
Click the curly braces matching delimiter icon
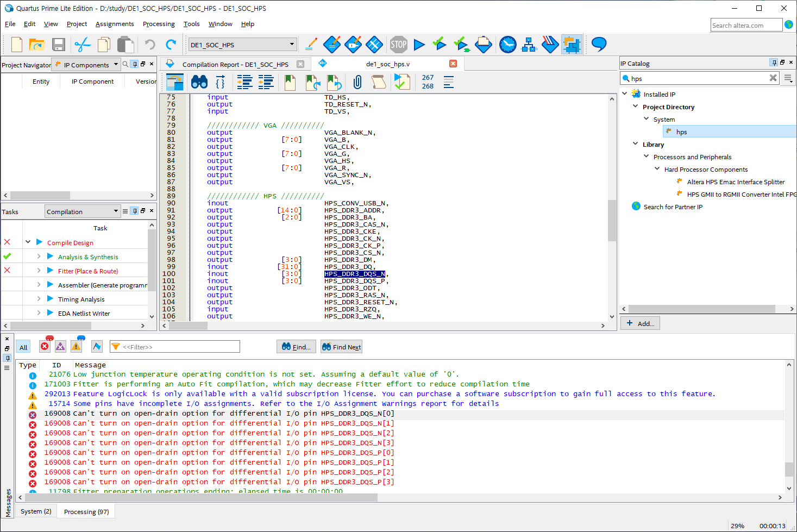point(220,83)
